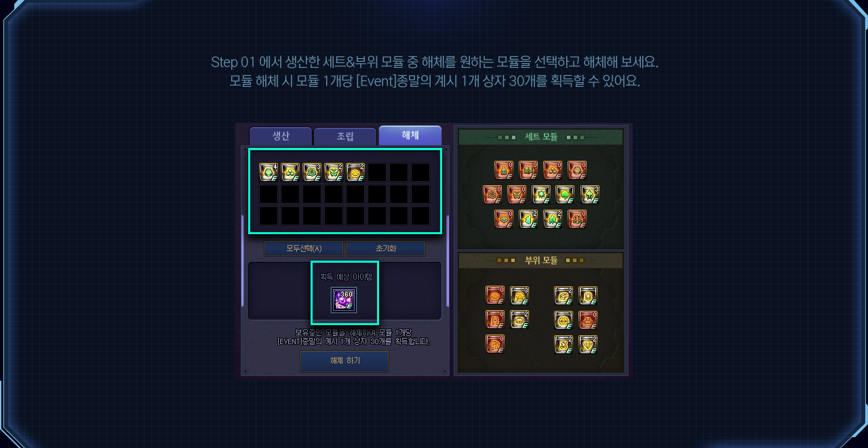Select the rose module in dismantle inventory
This screenshot has width=868, height=448.
tap(312, 172)
